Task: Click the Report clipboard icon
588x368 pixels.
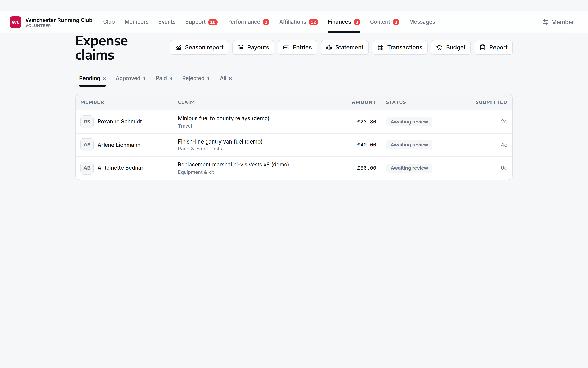Action: pyautogui.click(x=483, y=47)
